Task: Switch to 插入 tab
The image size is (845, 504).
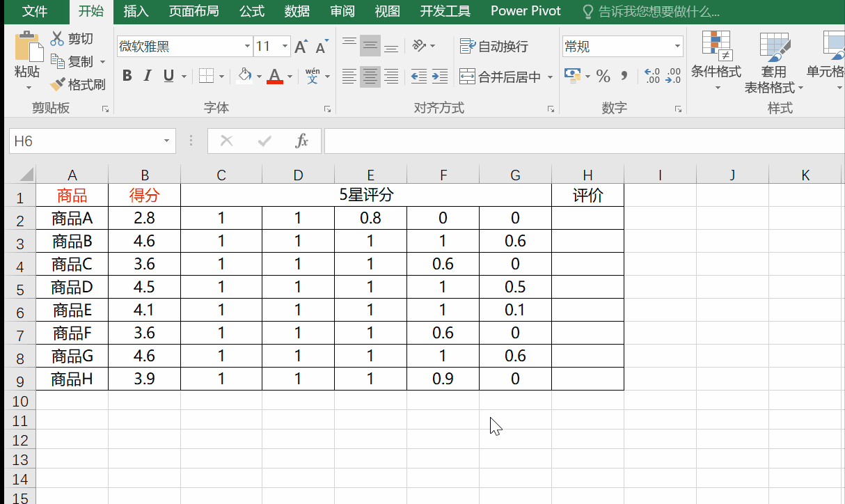Action: pos(136,11)
